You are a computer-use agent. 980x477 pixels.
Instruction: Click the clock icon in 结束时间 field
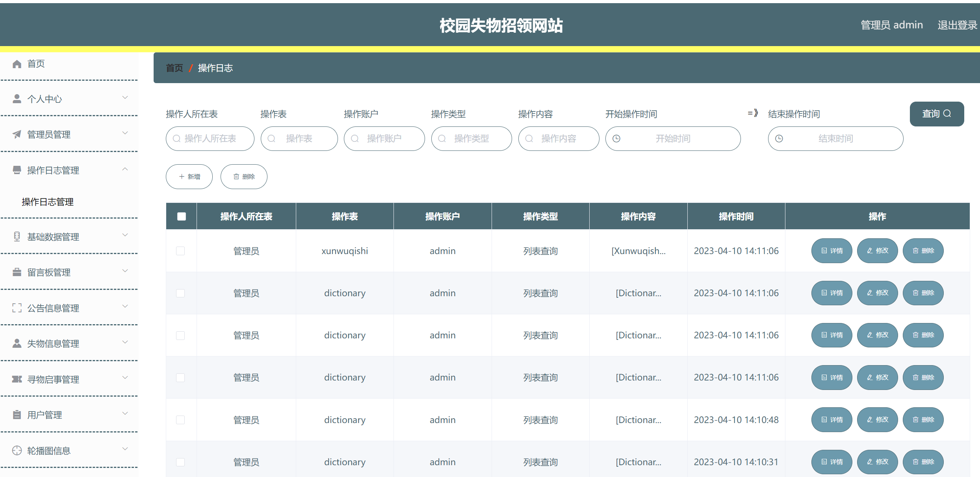point(779,139)
